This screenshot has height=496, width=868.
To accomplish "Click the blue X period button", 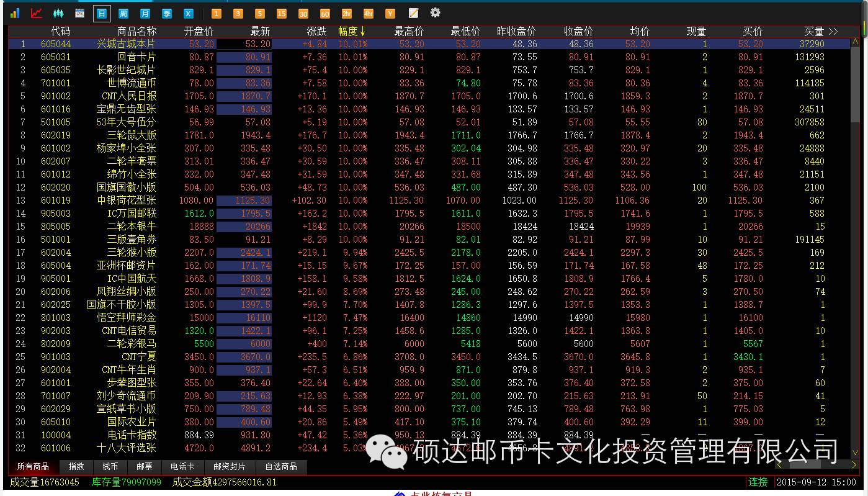I will pyautogui.click(x=188, y=13).
